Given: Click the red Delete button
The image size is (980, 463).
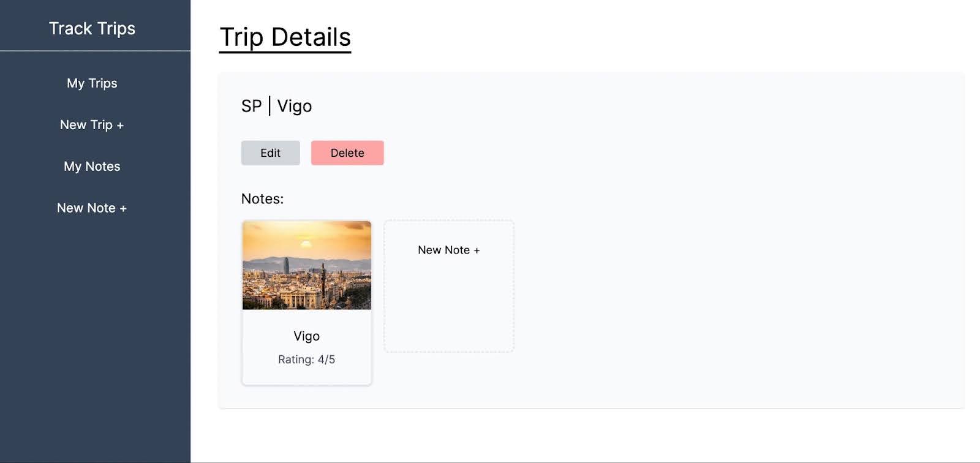Looking at the screenshot, I should [x=347, y=153].
